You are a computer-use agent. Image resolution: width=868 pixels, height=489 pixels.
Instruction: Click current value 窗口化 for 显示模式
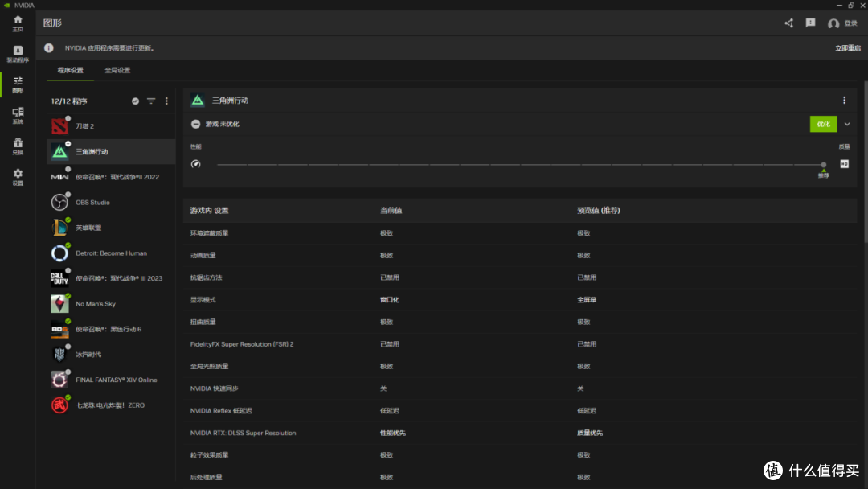tap(390, 300)
